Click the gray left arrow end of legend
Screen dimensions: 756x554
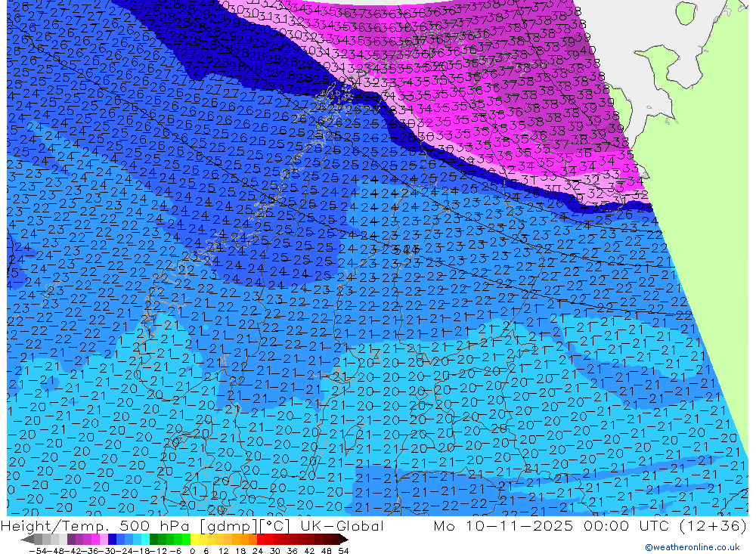pyautogui.click(x=27, y=540)
